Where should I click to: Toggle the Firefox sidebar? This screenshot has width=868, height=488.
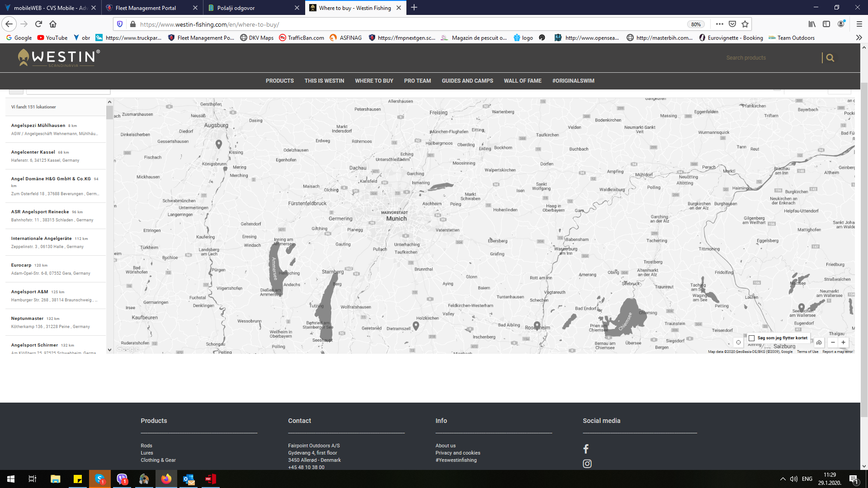coord(826,24)
